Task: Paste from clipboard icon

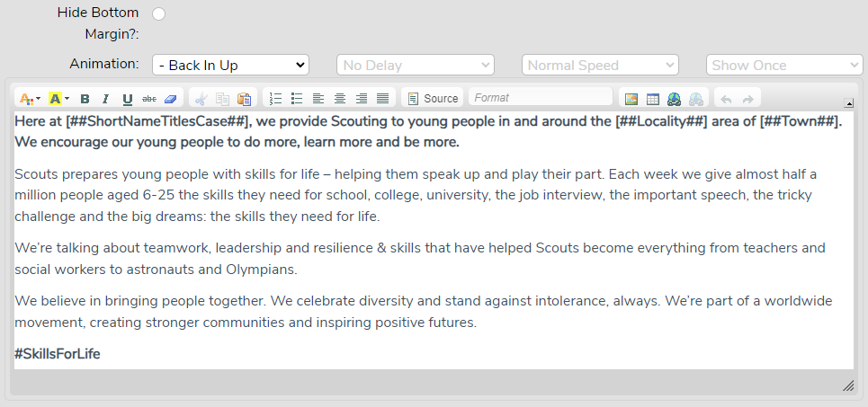Action: tap(244, 99)
